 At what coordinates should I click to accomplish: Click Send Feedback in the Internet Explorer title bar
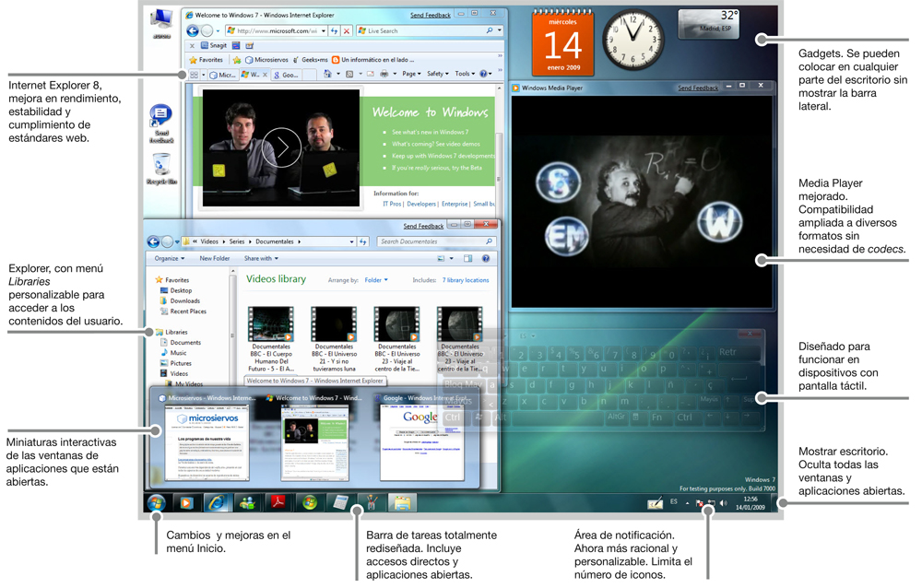[x=431, y=16]
